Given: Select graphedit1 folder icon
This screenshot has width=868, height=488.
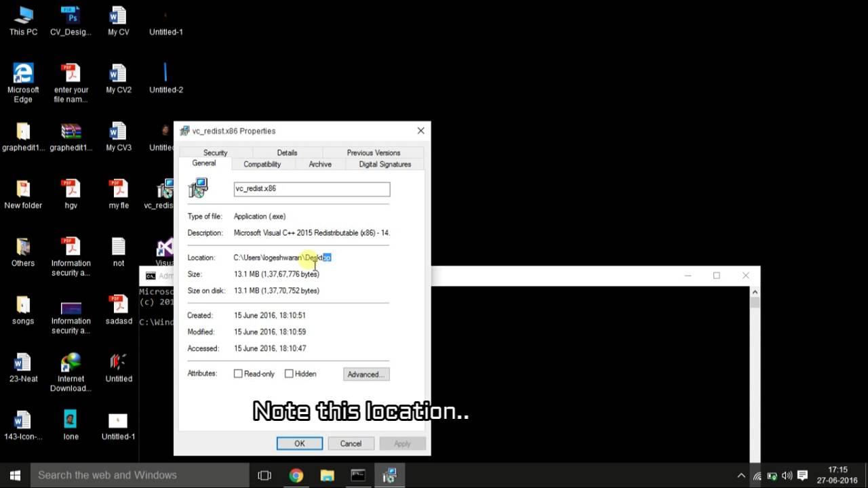Looking at the screenshot, I should click(23, 136).
